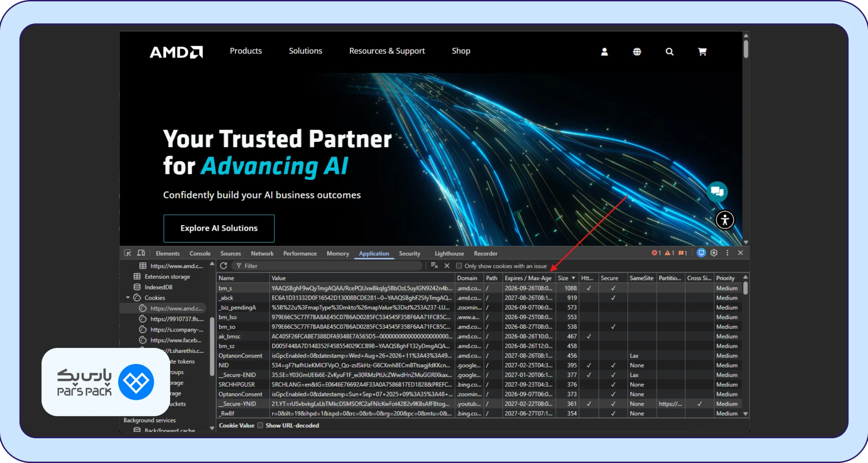Refresh the cookies table
This screenshot has height=463, width=868.
(223, 266)
